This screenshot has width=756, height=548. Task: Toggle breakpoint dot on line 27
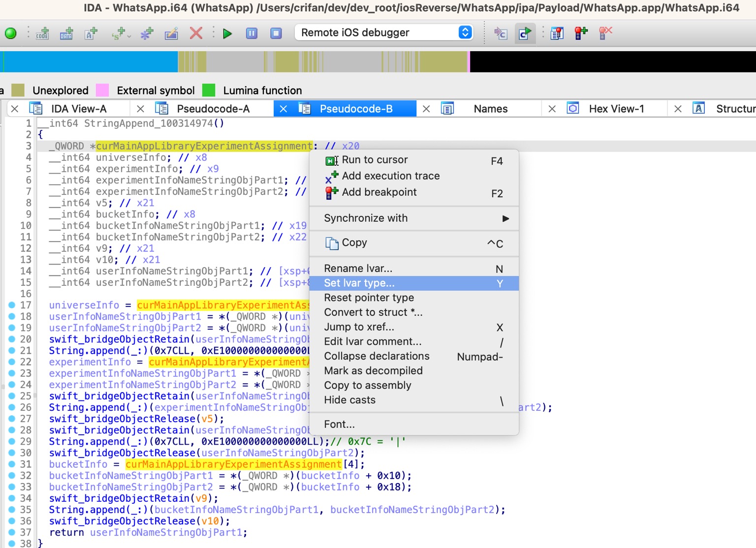pos(12,419)
